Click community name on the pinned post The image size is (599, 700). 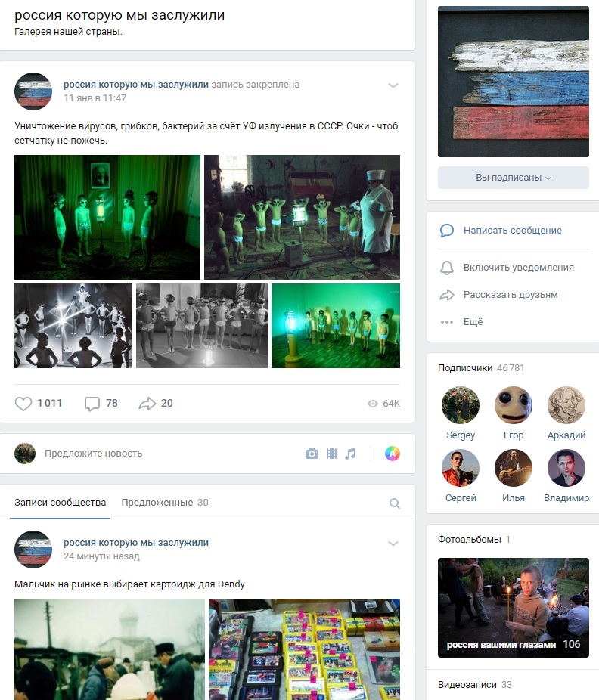(x=136, y=85)
